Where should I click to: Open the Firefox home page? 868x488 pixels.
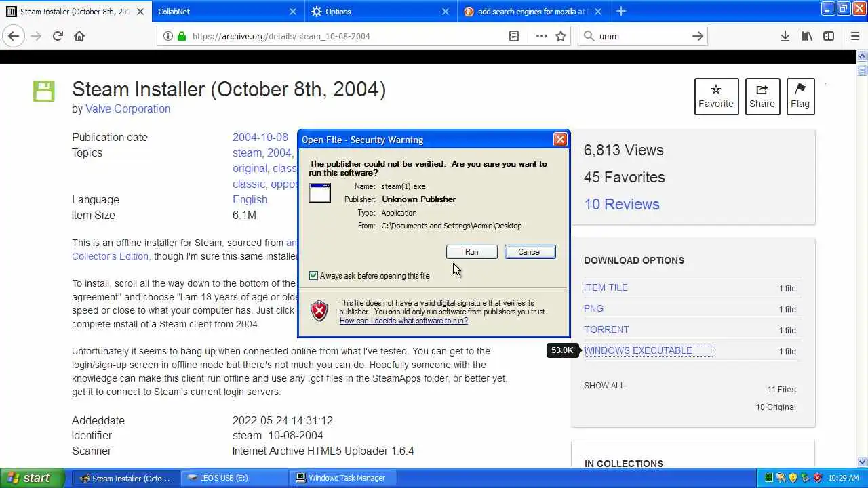[x=79, y=36]
